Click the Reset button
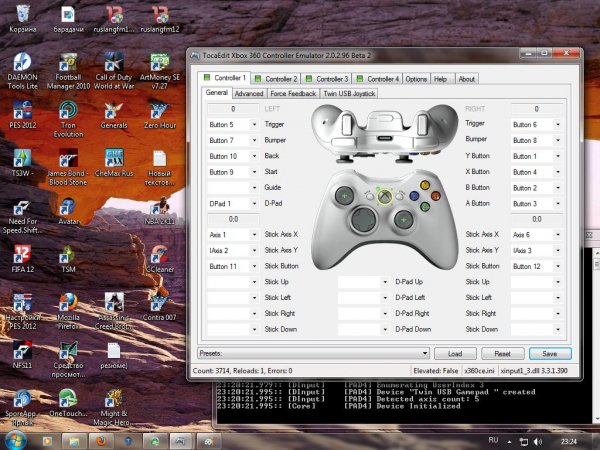The width and height of the screenshot is (600, 450). [502, 354]
